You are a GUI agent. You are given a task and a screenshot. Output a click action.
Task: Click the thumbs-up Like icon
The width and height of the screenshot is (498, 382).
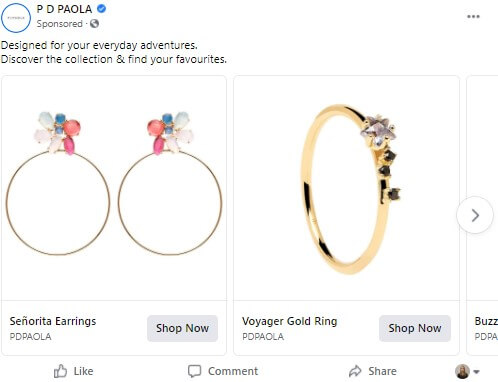click(x=60, y=371)
